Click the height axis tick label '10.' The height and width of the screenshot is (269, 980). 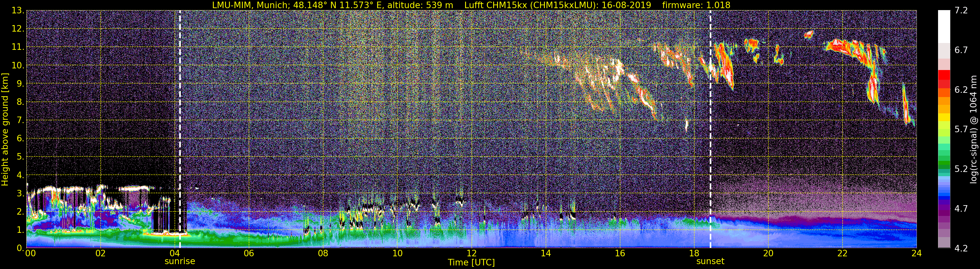pos(18,65)
